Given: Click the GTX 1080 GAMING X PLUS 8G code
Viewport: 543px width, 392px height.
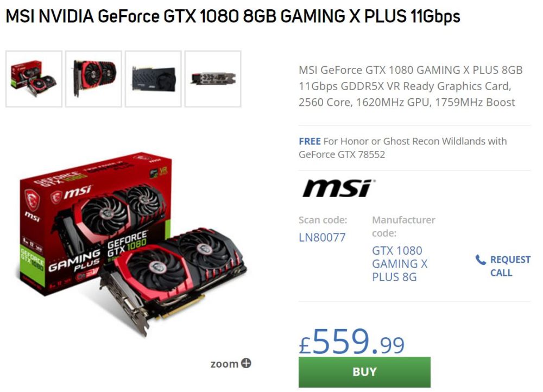Looking at the screenshot, I should 400,263.
